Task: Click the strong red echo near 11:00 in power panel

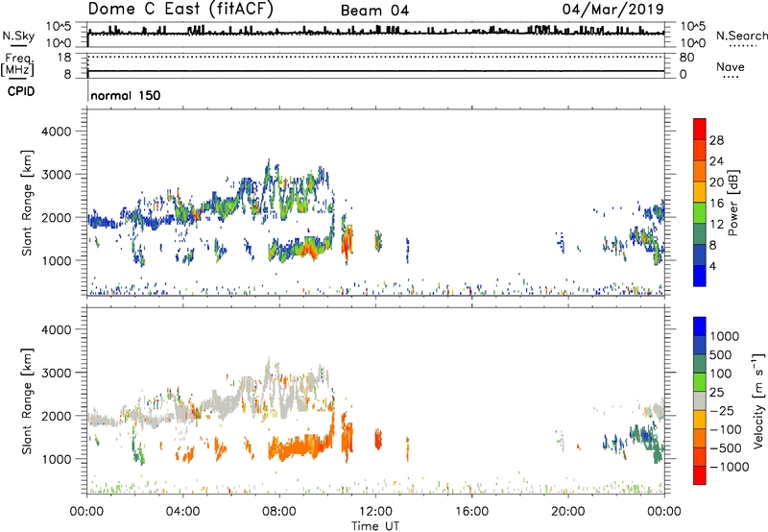Action: point(347,243)
